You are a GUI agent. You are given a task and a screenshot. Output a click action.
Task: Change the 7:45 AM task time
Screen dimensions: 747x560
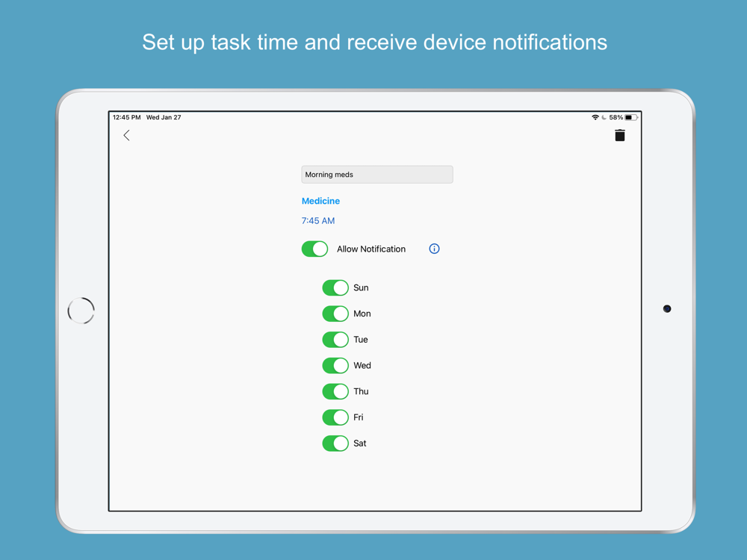click(x=318, y=220)
